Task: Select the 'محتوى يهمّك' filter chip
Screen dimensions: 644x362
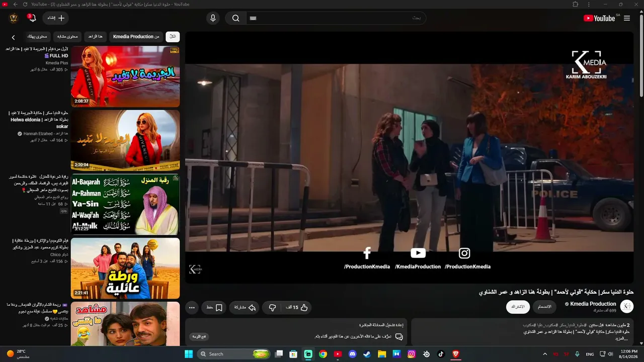Action: [x=37, y=37]
